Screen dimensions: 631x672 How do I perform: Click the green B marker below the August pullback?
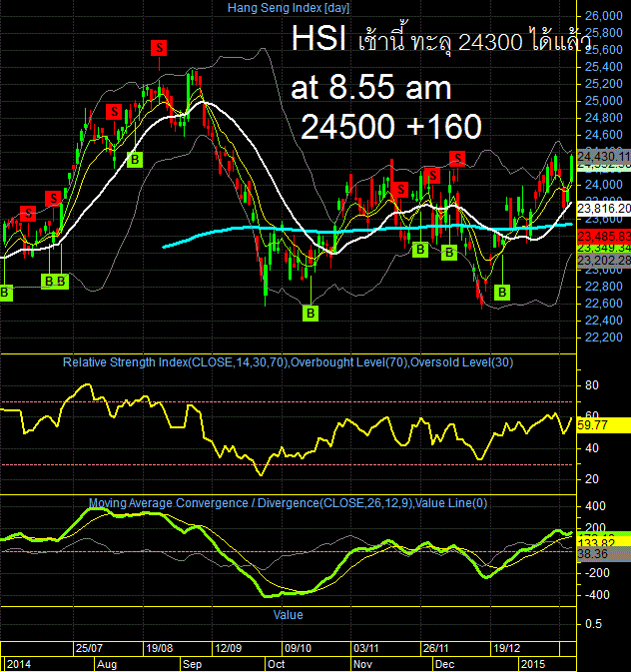(135, 160)
